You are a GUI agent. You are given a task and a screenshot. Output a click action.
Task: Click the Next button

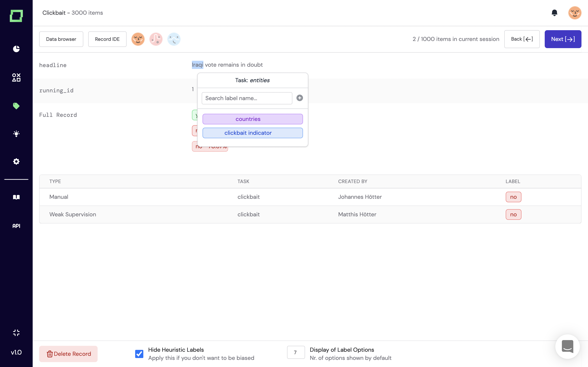tap(563, 39)
